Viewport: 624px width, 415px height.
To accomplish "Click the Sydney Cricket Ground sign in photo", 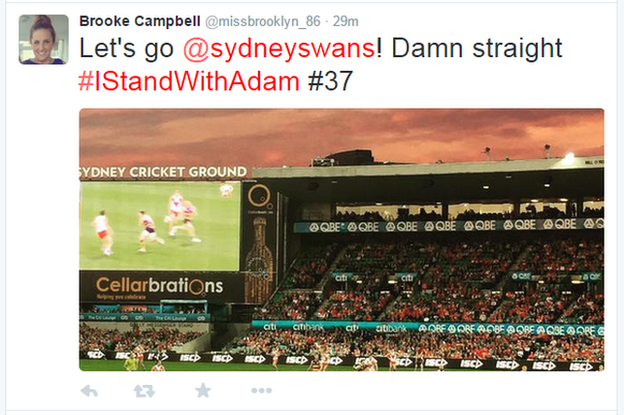I will (163, 172).
